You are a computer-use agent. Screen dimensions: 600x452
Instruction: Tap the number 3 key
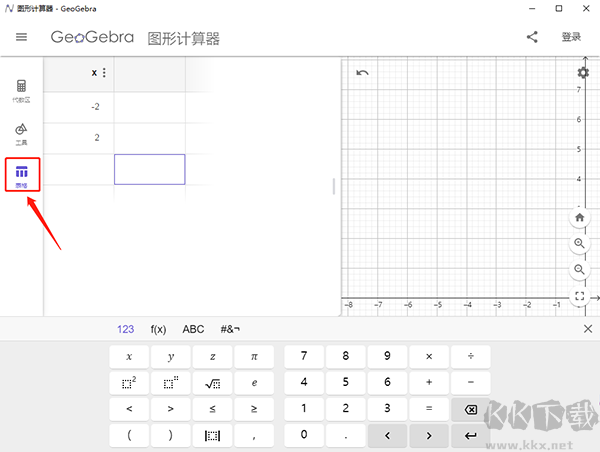pyautogui.click(x=387, y=409)
